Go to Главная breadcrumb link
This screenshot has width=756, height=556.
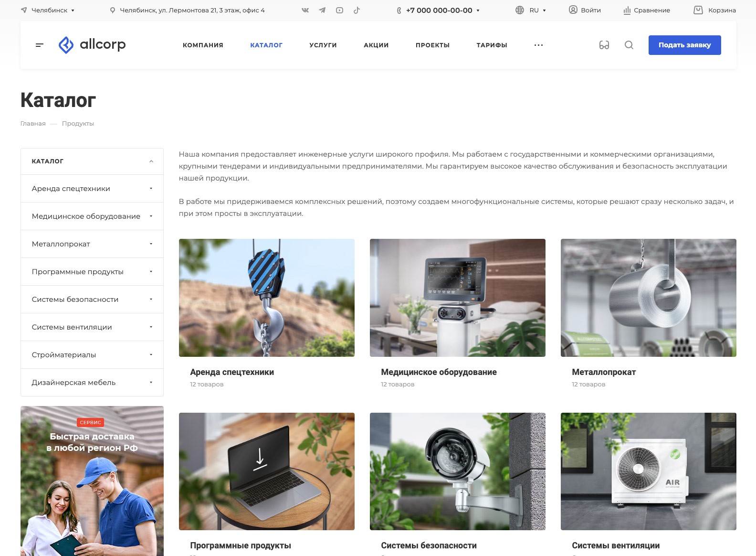click(x=33, y=124)
